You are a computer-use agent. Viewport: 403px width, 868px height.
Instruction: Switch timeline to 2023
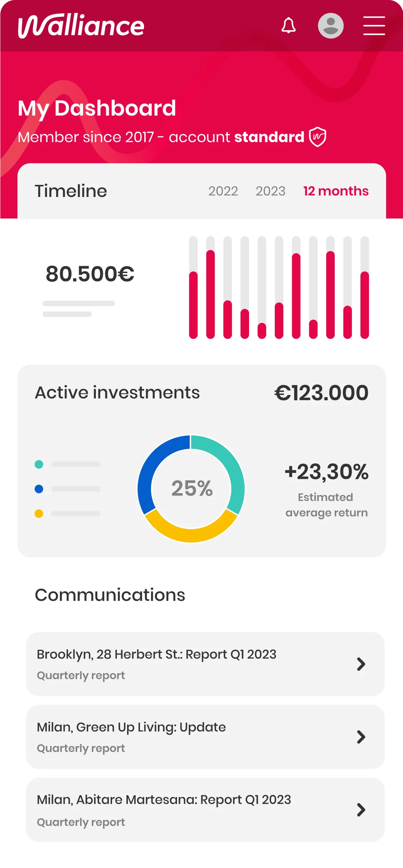click(270, 191)
